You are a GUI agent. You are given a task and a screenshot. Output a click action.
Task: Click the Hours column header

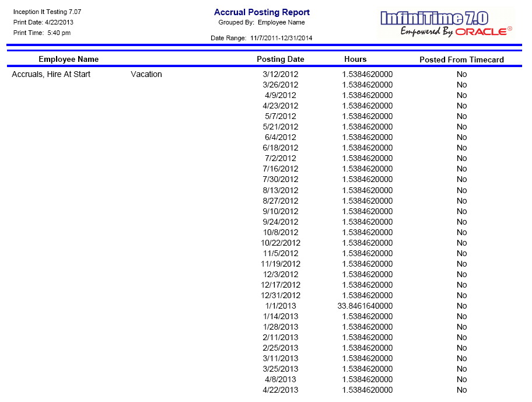(355, 59)
